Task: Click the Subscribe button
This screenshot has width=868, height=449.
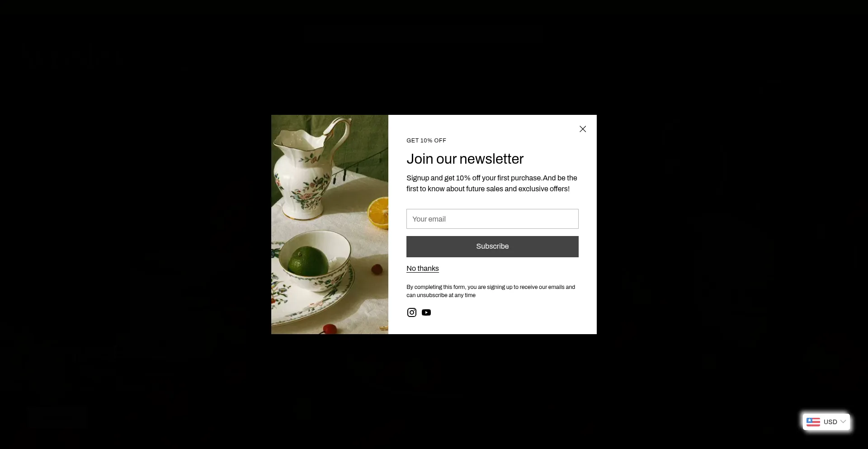Action: coord(492,246)
